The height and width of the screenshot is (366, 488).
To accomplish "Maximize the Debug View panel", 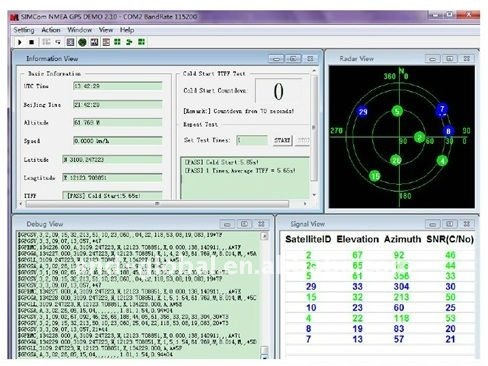I will (x=244, y=224).
